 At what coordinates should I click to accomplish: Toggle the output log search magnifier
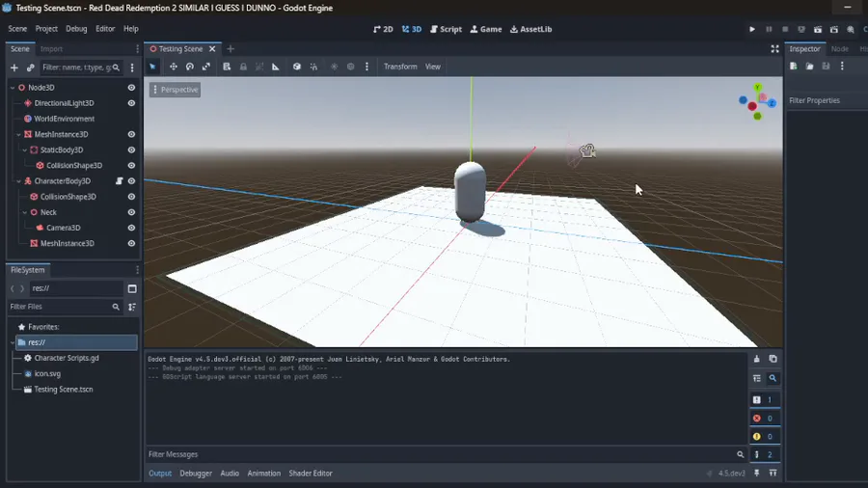point(773,378)
